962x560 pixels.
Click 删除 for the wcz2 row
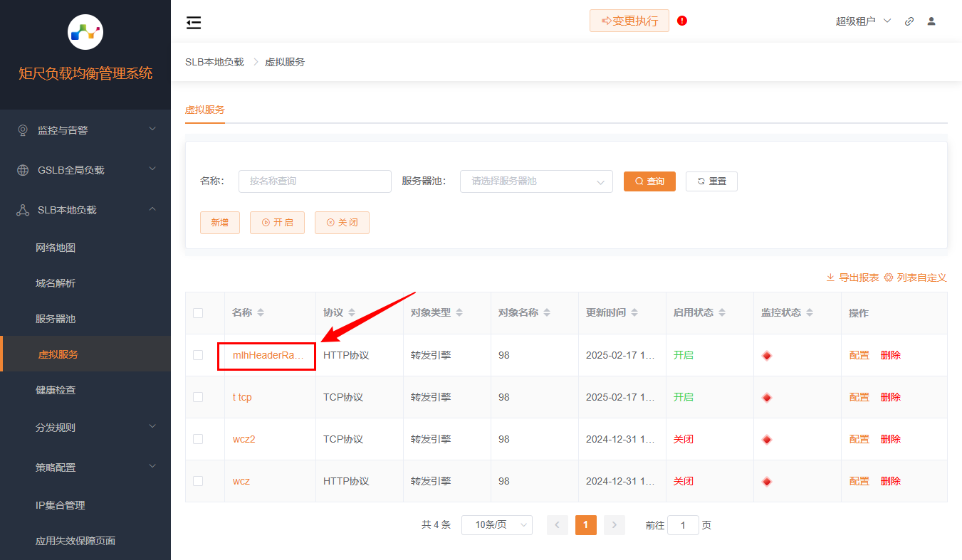[x=890, y=439]
